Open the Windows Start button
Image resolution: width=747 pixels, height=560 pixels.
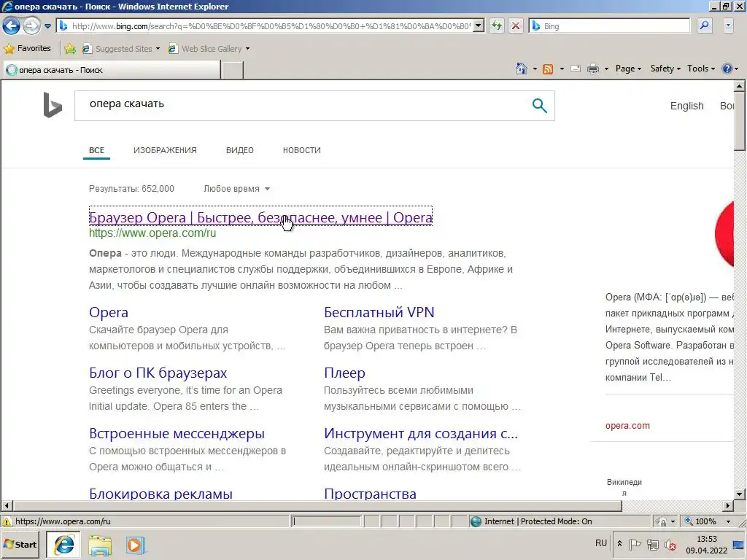coord(20,545)
